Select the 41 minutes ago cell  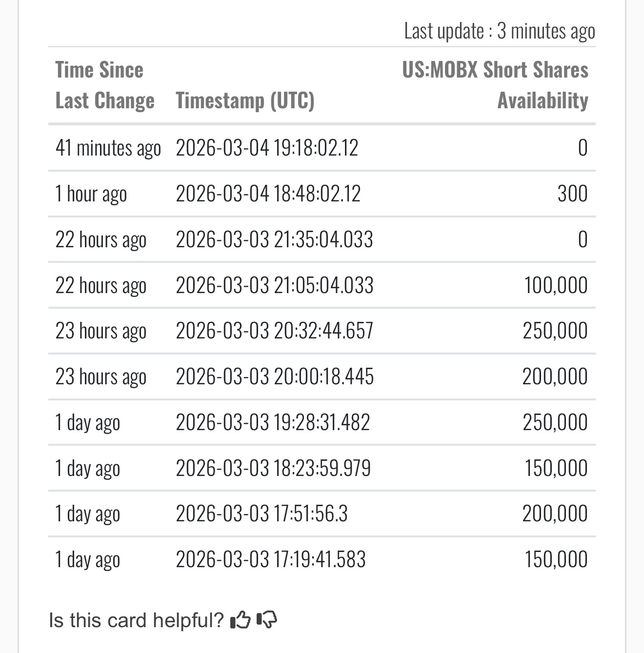point(108,148)
